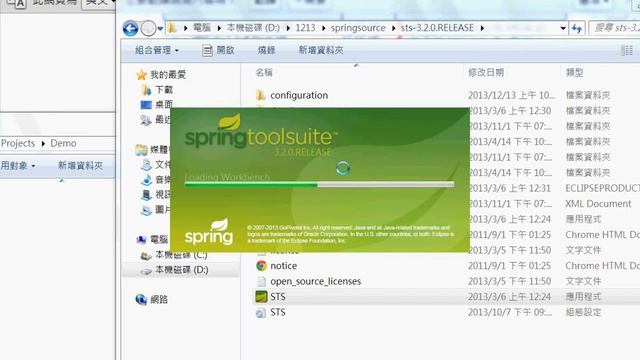Viewport: 640px width, 360px height.
Task: Click the computer icon beside 電腦
Action: 141,240
